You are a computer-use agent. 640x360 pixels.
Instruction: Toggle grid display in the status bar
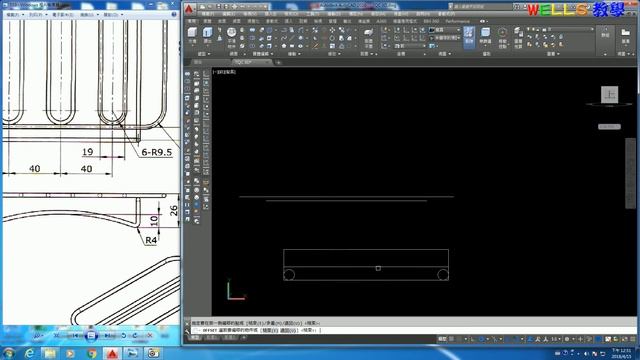(x=452, y=339)
